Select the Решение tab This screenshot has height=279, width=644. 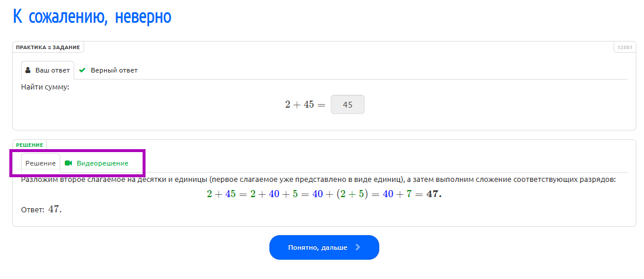coord(41,163)
